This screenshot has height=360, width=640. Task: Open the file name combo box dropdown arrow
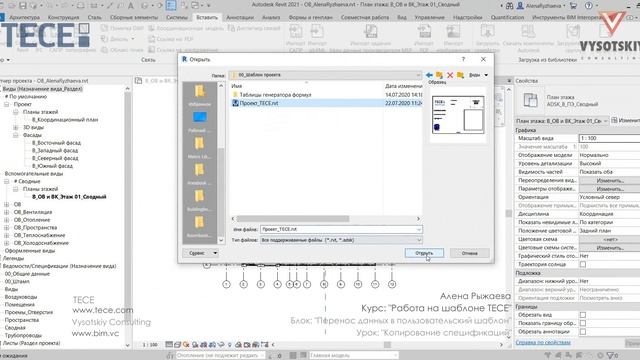click(x=418, y=229)
